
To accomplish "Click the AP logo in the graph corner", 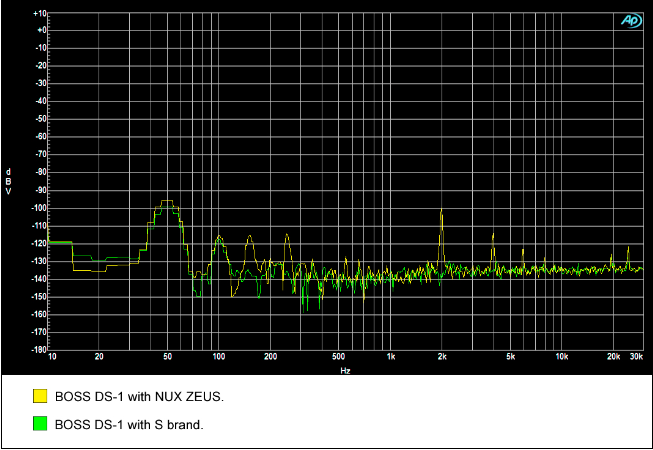I will point(630,19).
